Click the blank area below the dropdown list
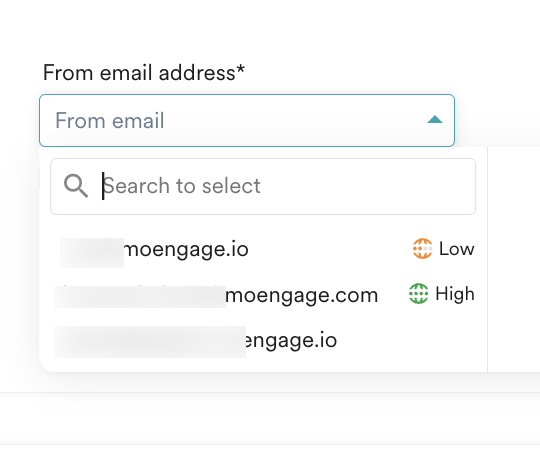Image resolution: width=540 pixels, height=452 pixels. [x=270, y=419]
